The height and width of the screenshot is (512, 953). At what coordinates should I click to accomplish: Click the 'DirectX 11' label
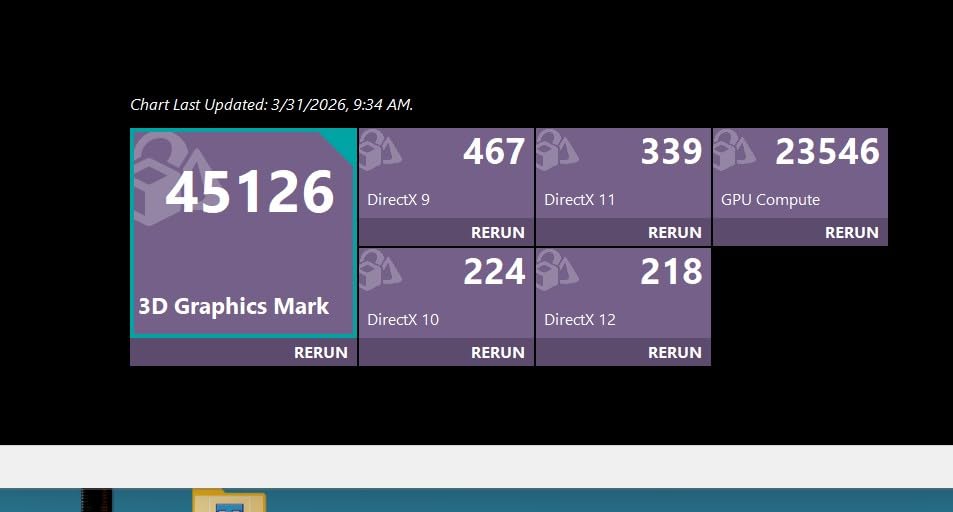point(579,199)
